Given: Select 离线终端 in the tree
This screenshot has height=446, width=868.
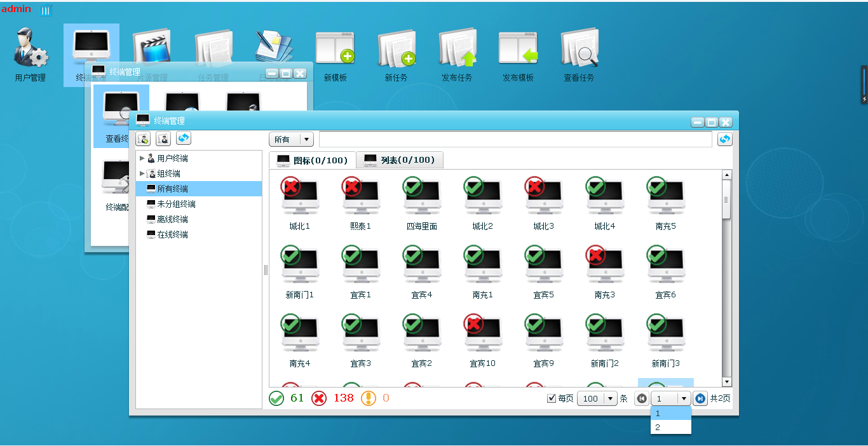Looking at the screenshot, I should [x=199, y=219].
